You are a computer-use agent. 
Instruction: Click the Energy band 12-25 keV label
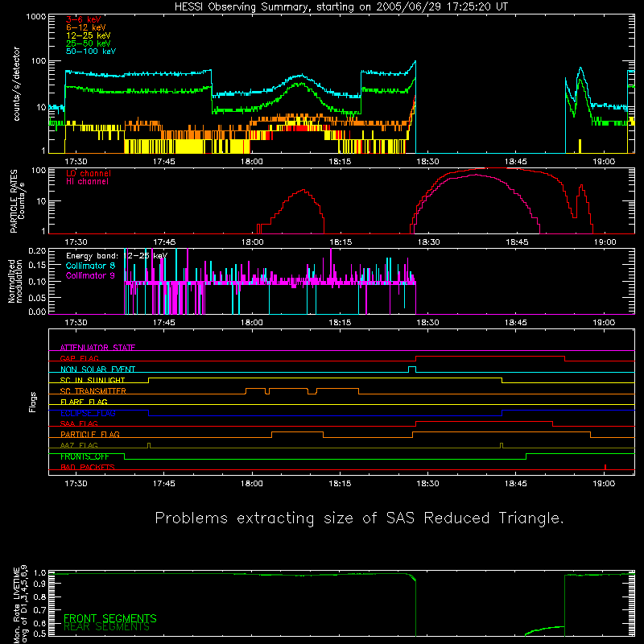[117, 256]
